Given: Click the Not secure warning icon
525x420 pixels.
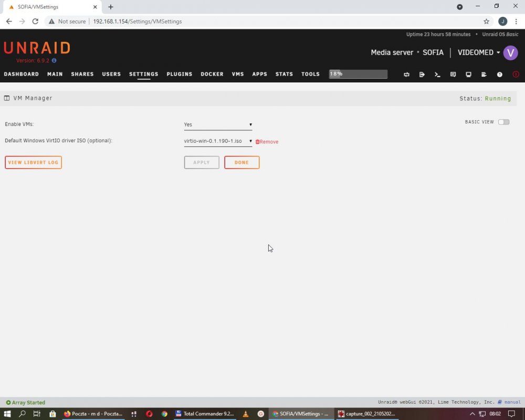Looking at the screenshot, I should tap(51, 22).
